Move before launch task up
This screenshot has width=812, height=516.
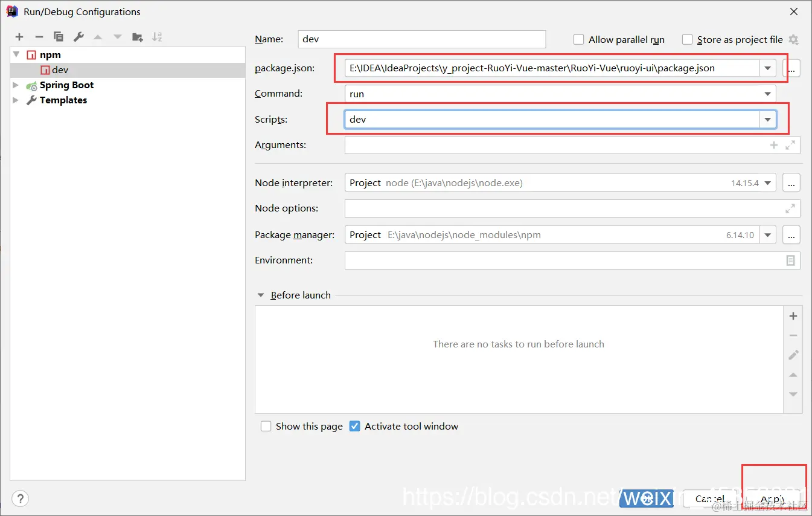[794, 375]
